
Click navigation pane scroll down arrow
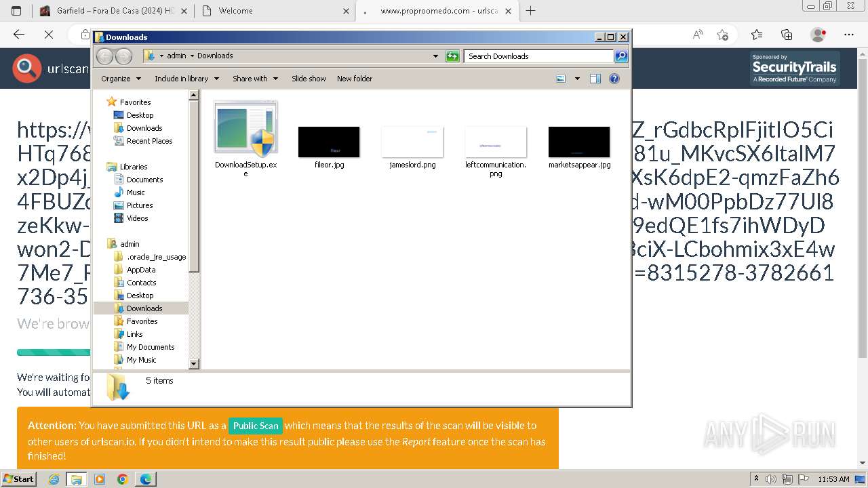(x=193, y=364)
